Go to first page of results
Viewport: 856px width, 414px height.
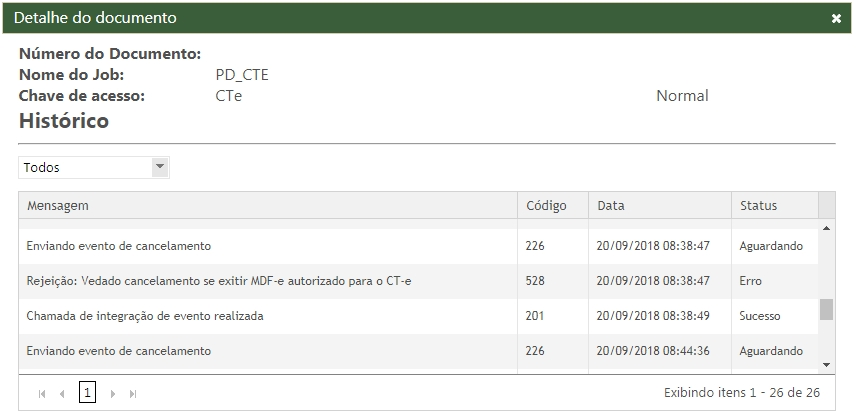tap(42, 394)
